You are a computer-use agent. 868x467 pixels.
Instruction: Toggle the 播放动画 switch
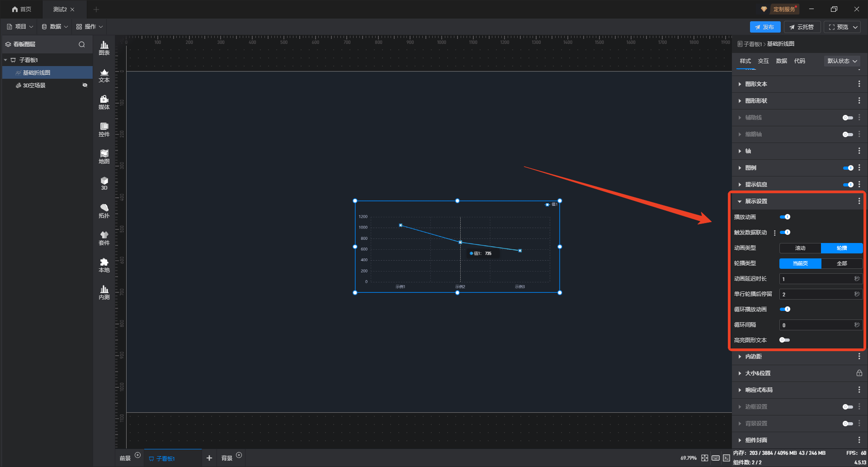(x=785, y=217)
